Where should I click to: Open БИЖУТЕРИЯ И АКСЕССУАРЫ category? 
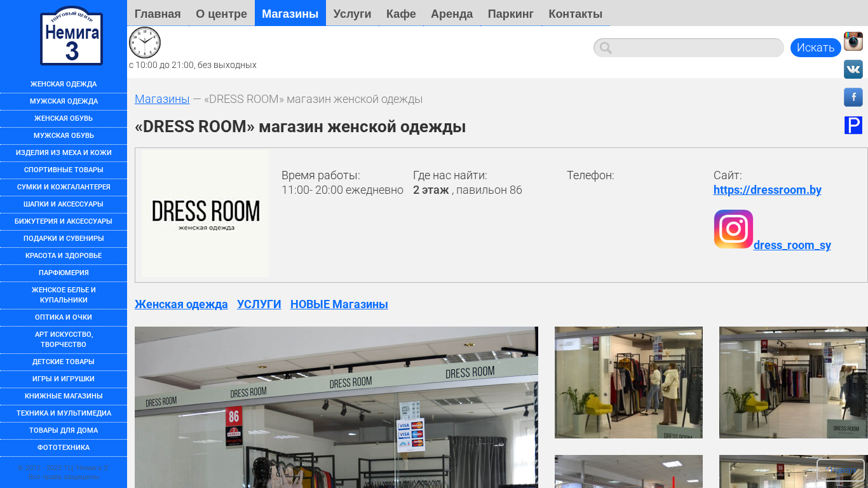(x=64, y=222)
